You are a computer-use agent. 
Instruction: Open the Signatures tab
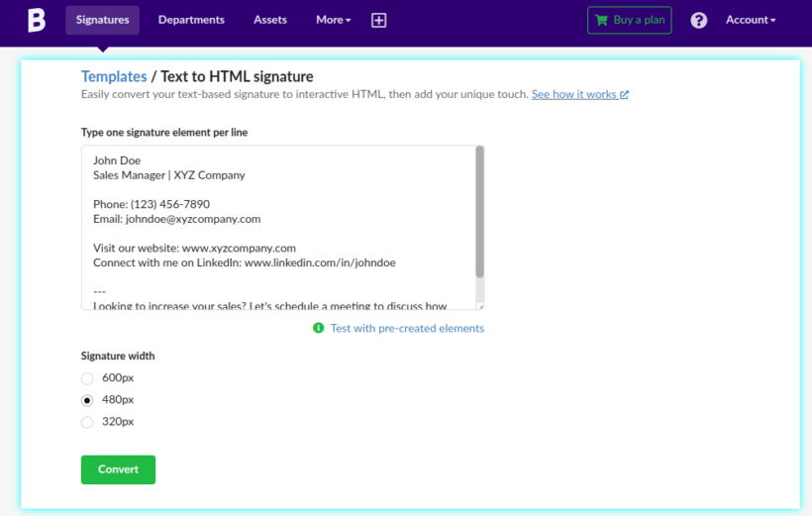(x=103, y=20)
